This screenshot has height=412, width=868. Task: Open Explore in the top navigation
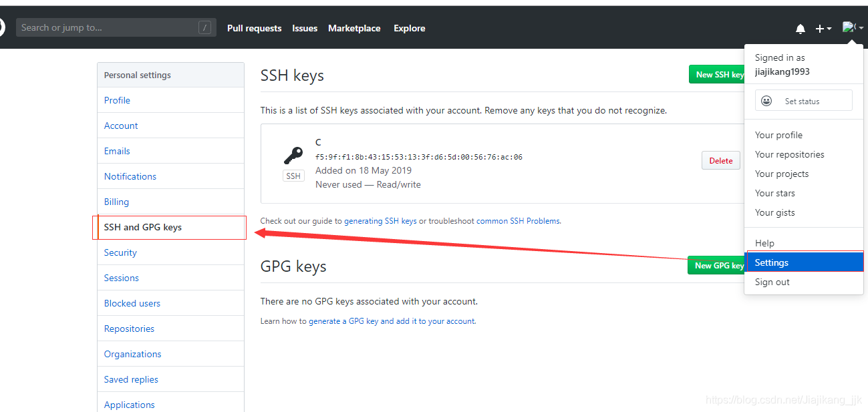point(410,28)
